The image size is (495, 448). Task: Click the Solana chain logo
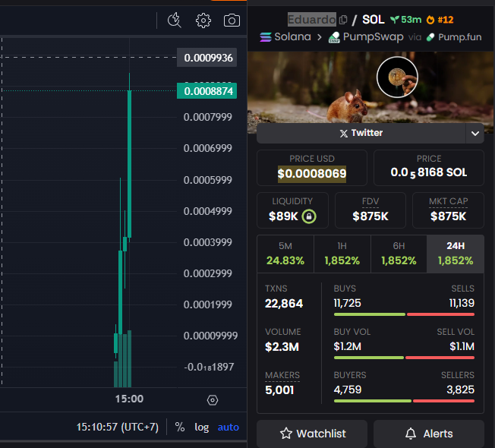[x=266, y=37]
